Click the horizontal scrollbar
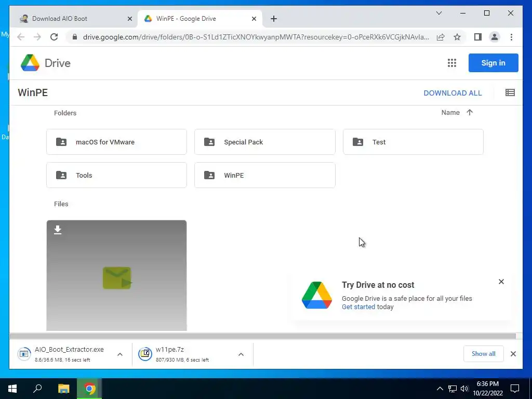532x399 pixels. click(262, 336)
